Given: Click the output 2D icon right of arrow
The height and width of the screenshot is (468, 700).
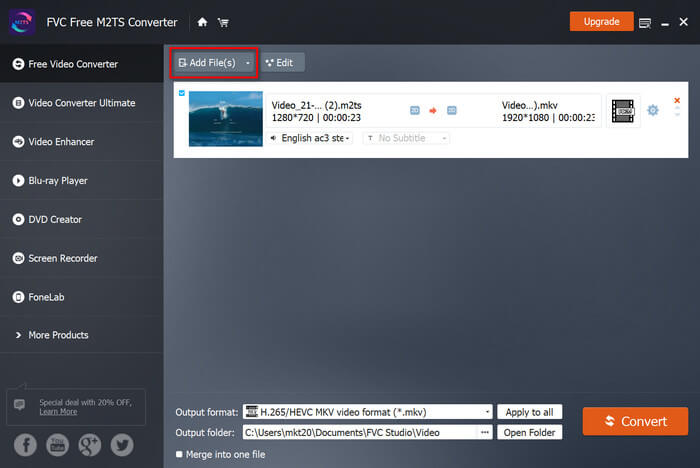Looking at the screenshot, I should pyautogui.click(x=452, y=110).
